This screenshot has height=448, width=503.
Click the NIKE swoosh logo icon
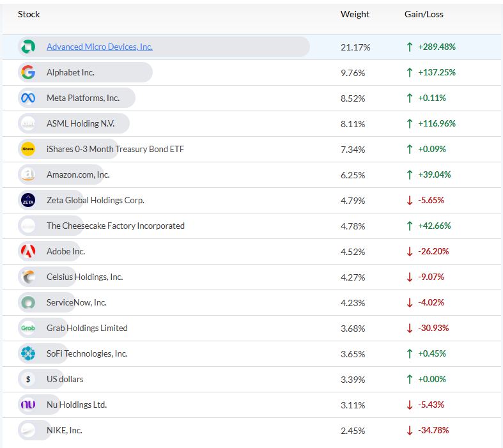[x=28, y=430]
